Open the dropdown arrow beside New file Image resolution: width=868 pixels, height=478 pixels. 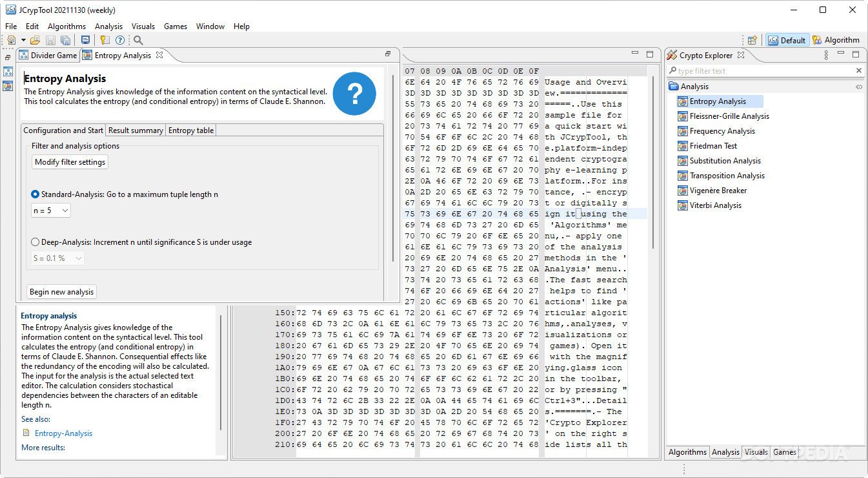tap(23, 40)
